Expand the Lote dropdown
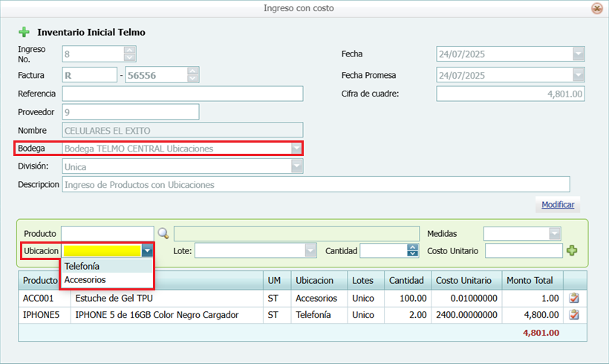This screenshot has height=364, width=609. click(x=311, y=251)
